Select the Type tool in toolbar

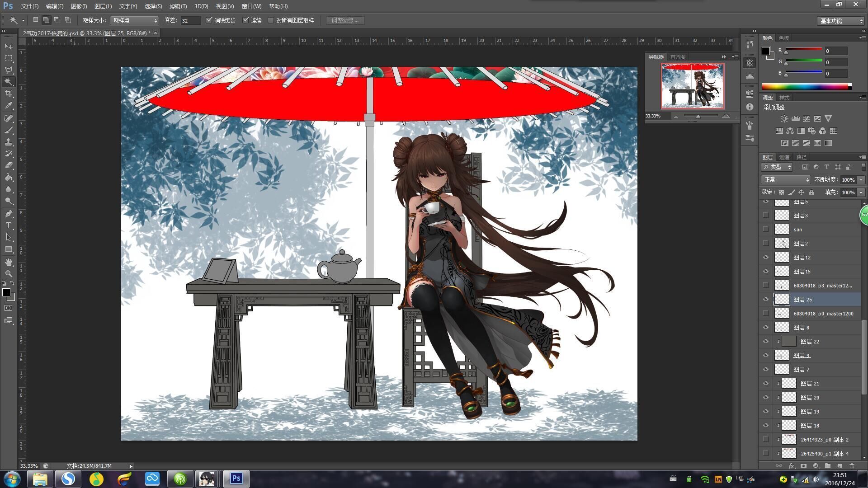click(x=9, y=225)
